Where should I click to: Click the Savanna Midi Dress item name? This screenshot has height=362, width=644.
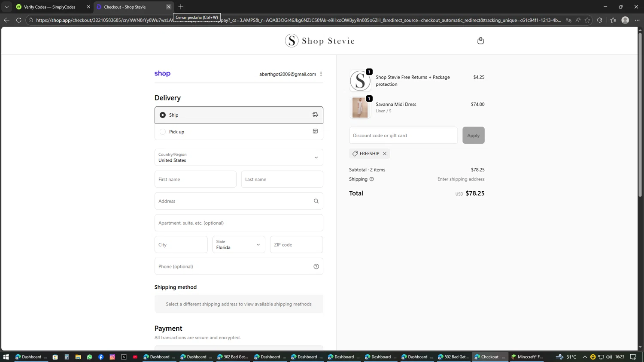396,104
